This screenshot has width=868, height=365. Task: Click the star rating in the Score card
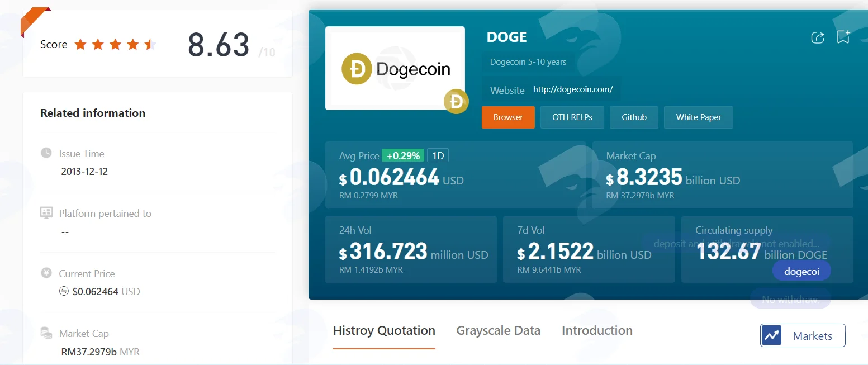(115, 45)
